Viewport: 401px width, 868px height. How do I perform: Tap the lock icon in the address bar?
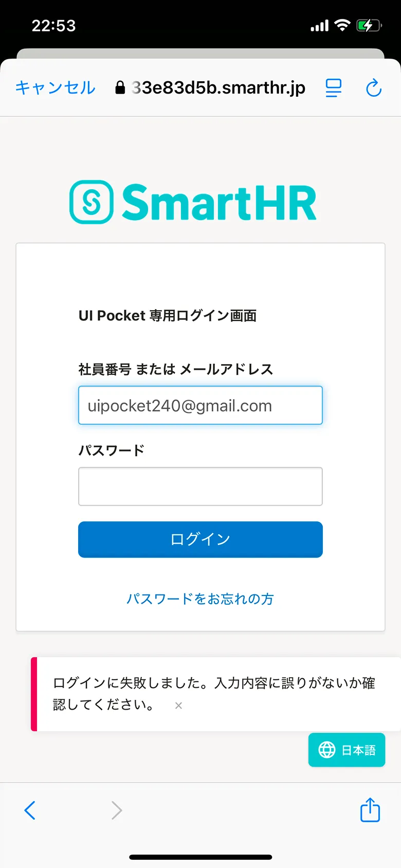pos(119,87)
